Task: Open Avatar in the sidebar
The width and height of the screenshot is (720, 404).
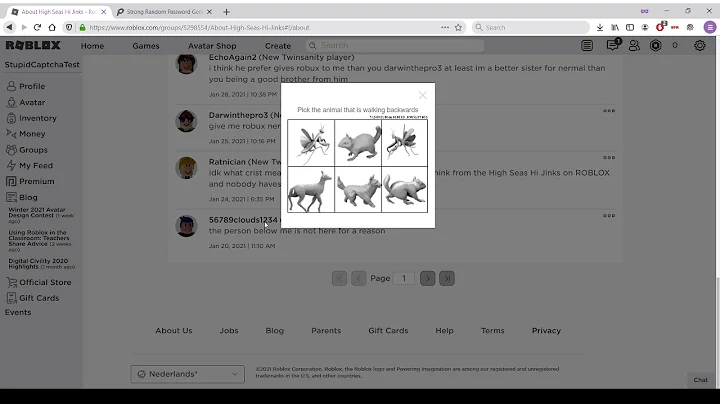Action: pyautogui.click(x=26, y=102)
